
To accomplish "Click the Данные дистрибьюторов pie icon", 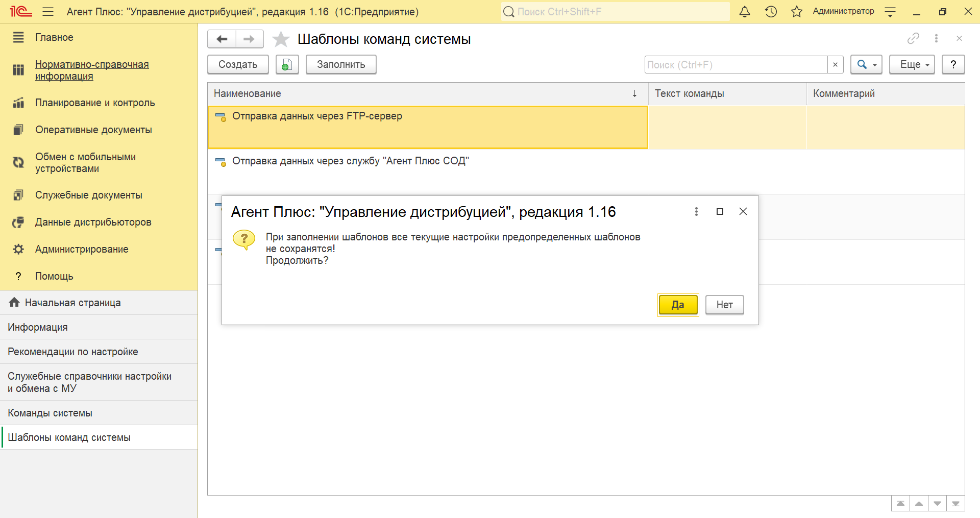I will (18, 222).
